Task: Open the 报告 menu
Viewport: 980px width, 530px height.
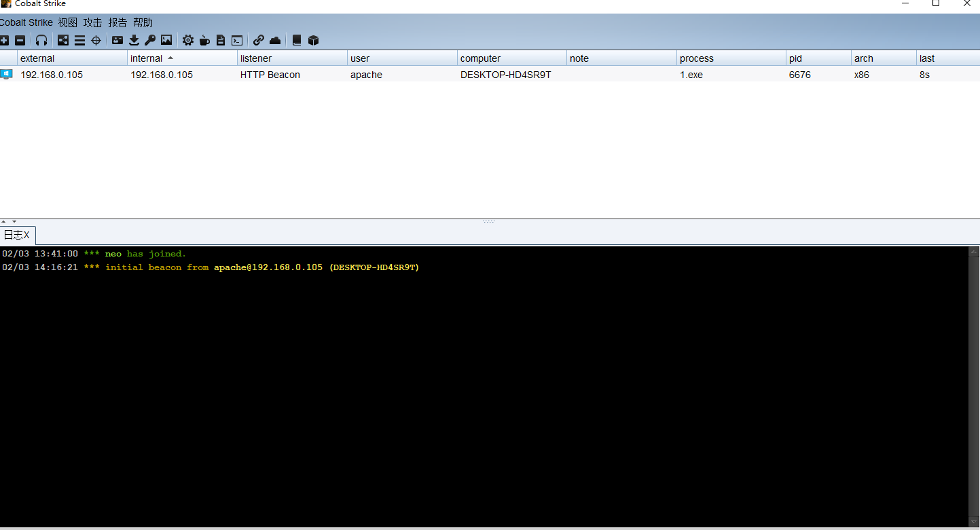Action: point(118,22)
